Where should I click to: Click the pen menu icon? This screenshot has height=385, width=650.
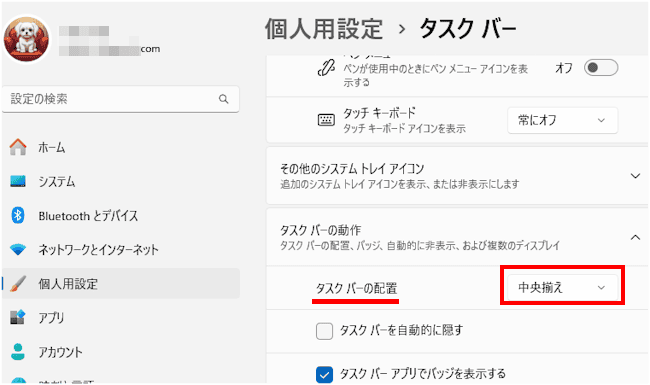click(326, 68)
